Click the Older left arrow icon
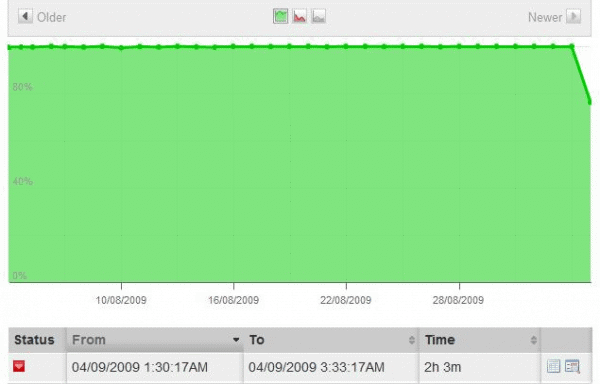Screen dimensions: 600x384 point(25,17)
